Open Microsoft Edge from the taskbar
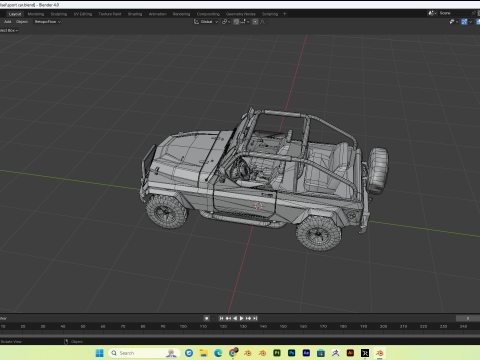Viewport: 480px width, 360px height. click(218, 353)
